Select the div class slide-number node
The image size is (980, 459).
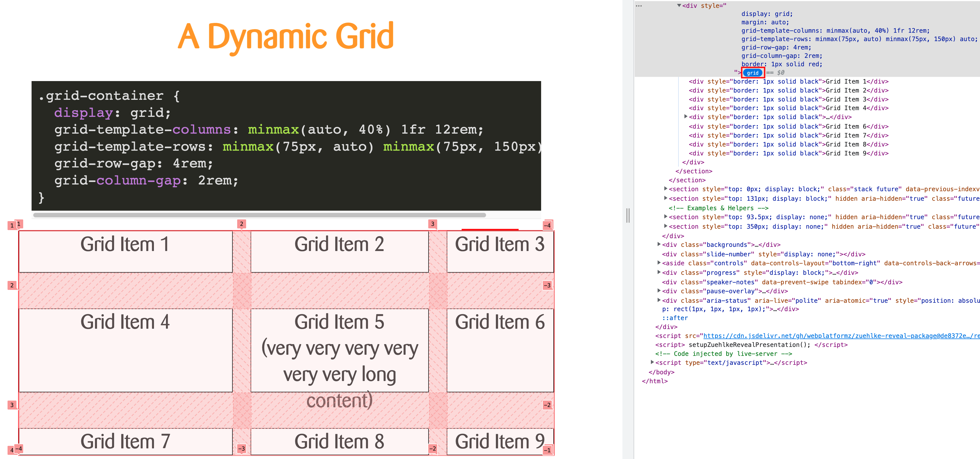[x=763, y=254]
